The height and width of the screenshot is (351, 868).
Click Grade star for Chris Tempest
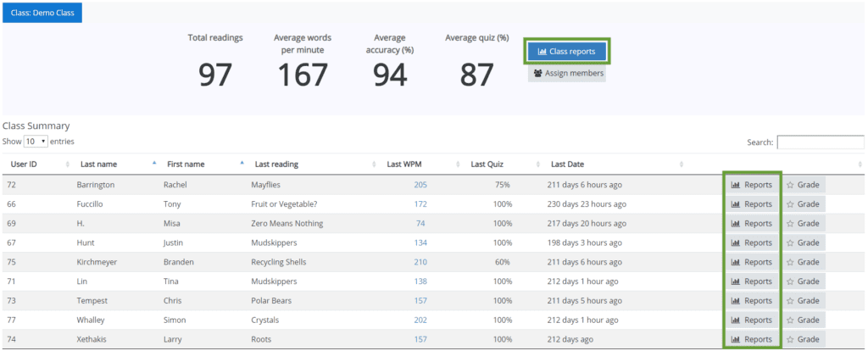803,301
